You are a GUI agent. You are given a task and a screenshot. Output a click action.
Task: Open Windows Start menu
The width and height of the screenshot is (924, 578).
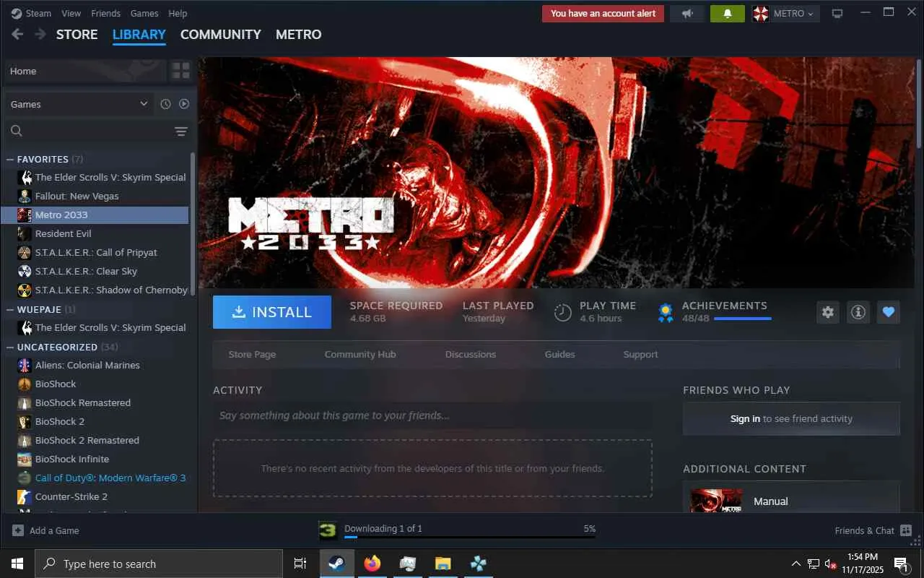tap(17, 564)
